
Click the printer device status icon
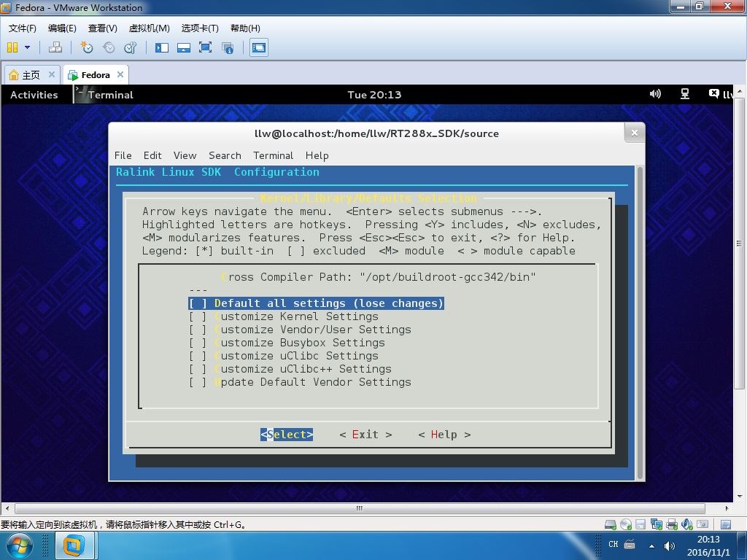(x=672, y=524)
